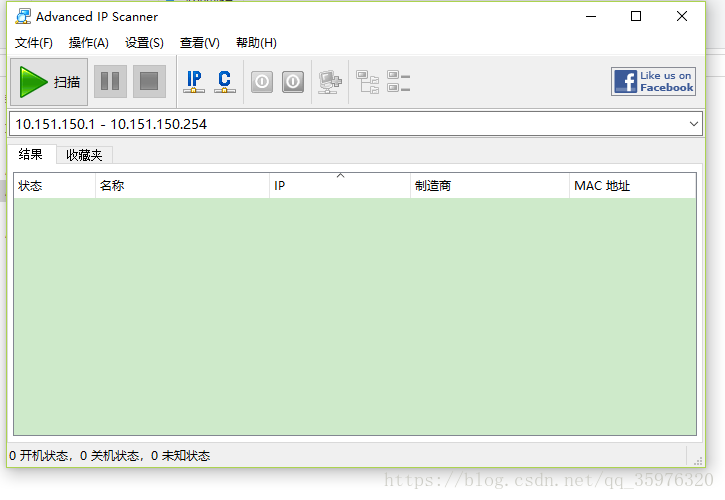Sort by the MAC 地址 column header

coord(632,185)
